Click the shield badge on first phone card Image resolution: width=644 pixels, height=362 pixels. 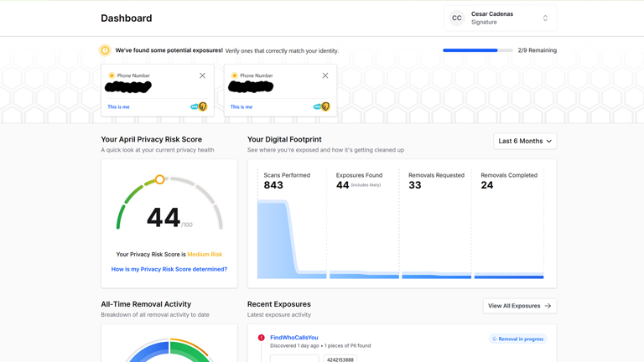[x=201, y=106]
